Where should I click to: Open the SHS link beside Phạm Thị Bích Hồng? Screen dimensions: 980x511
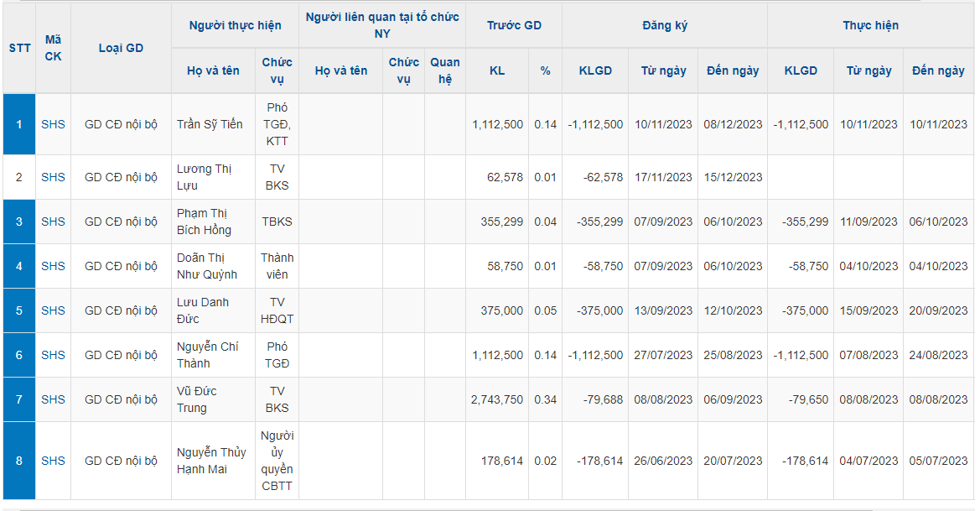[53, 222]
